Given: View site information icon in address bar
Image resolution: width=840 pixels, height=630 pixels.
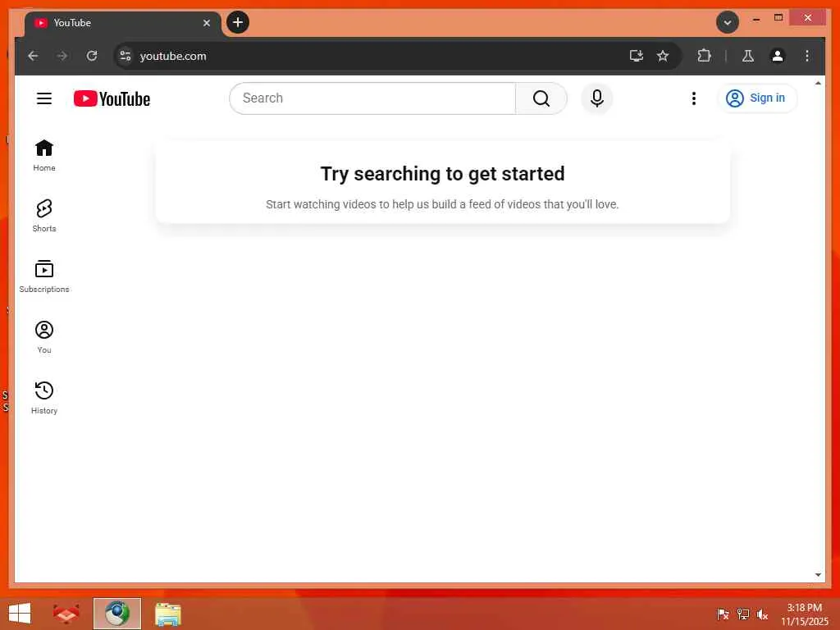Looking at the screenshot, I should (x=126, y=56).
